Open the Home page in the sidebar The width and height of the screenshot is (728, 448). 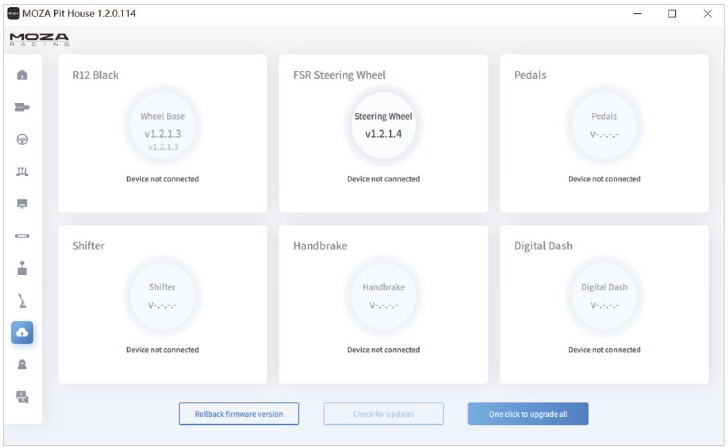click(x=22, y=75)
